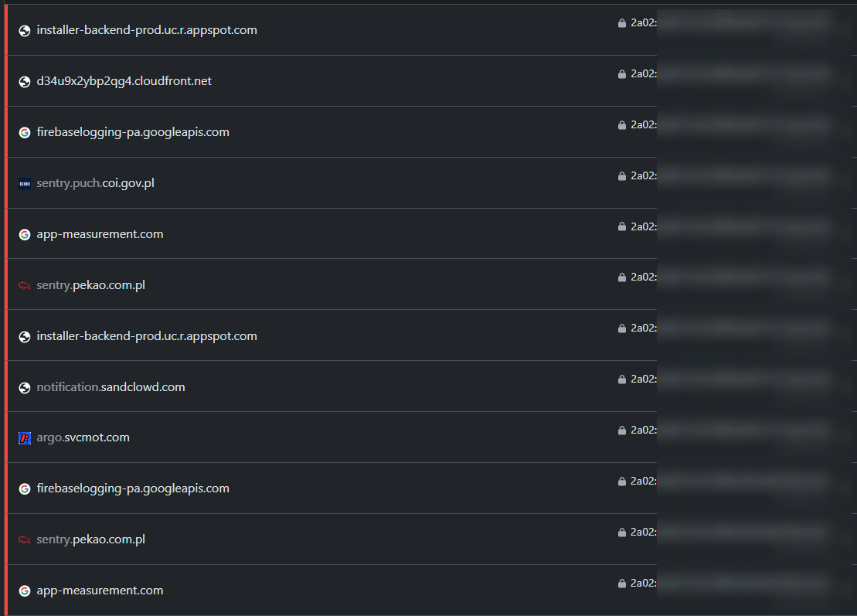
Task: Open the notification.sandclowd.com entry
Action: click(111, 387)
